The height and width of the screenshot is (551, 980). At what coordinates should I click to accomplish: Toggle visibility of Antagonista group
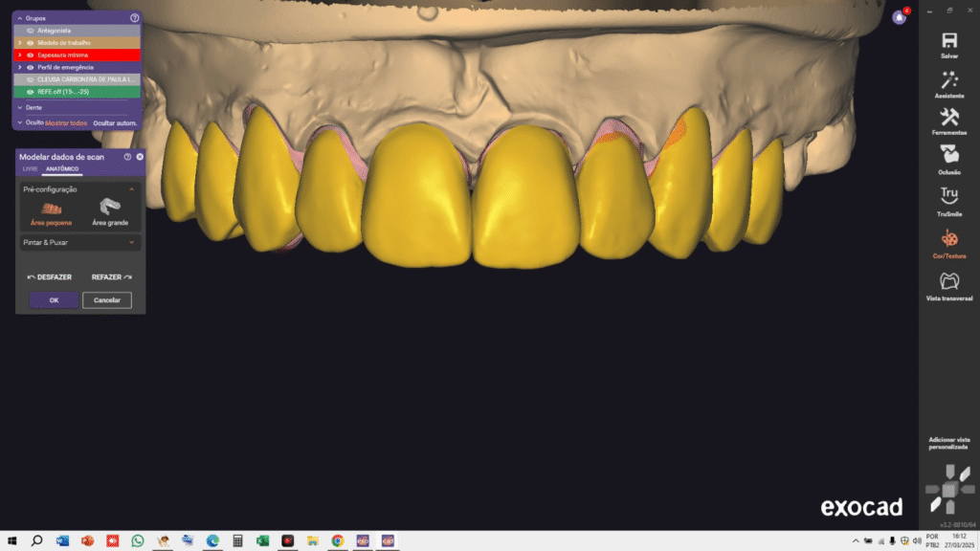click(x=31, y=31)
